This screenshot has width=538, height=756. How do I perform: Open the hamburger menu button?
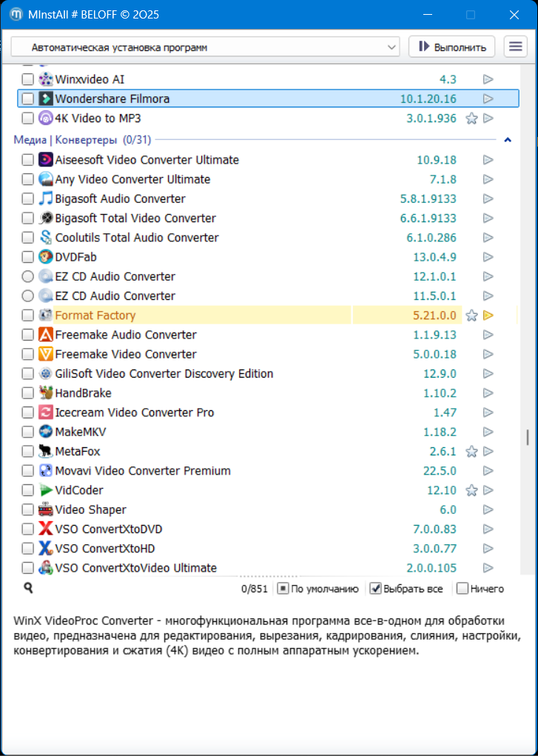coord(516,47)
